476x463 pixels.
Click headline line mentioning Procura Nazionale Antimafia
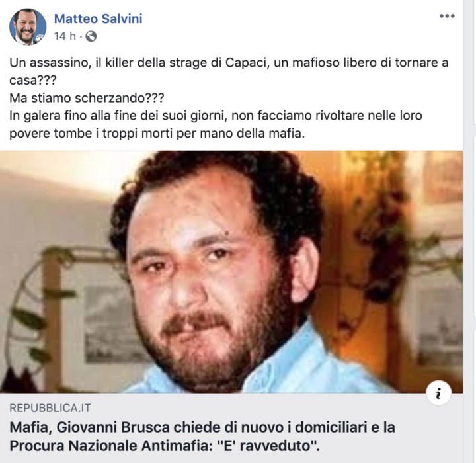(165, 446)
